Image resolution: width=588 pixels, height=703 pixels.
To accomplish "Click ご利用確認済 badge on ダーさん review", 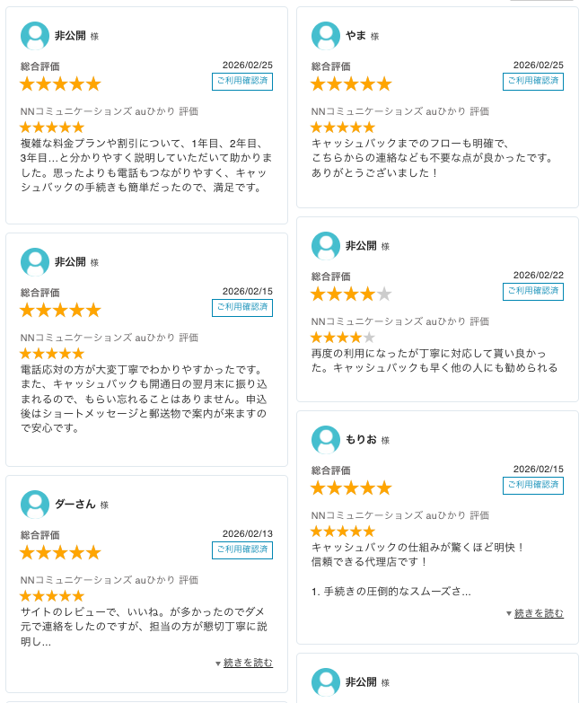I will point(242,549).
